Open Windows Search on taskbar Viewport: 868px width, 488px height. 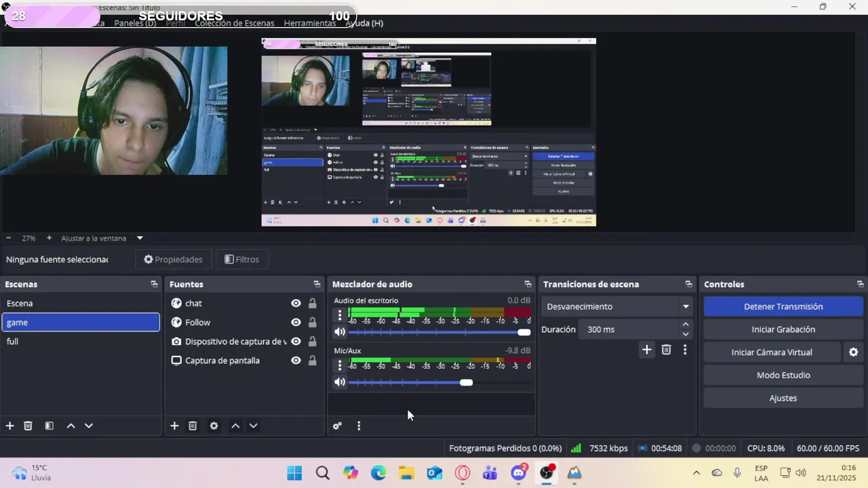[x=323, y=473]
